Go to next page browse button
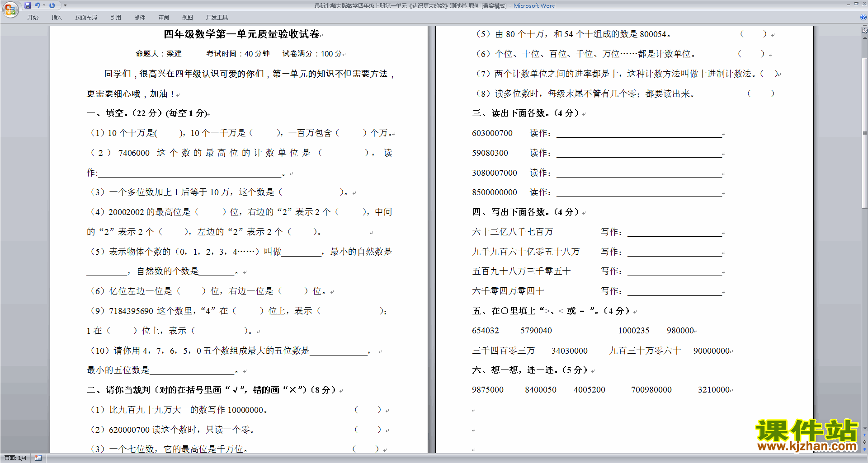The image size is (868, 463). coord(864,449)
